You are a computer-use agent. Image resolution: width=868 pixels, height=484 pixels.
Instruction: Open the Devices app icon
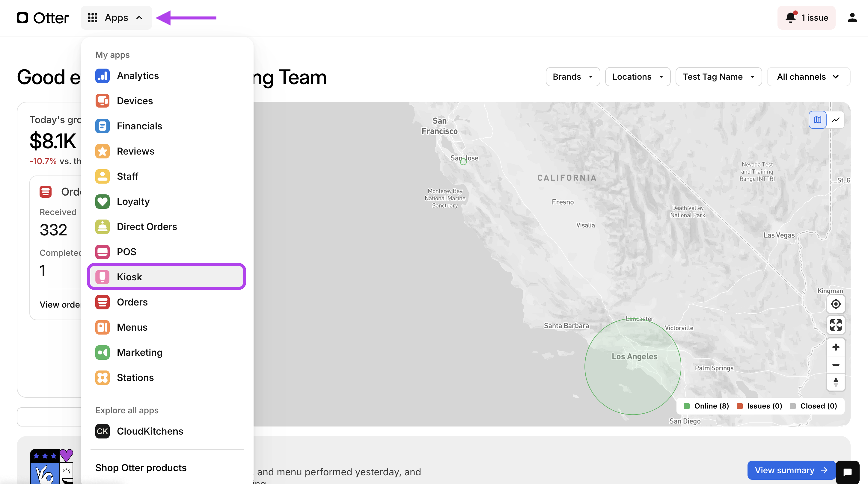pyautogui.click(x=103, y=101)
